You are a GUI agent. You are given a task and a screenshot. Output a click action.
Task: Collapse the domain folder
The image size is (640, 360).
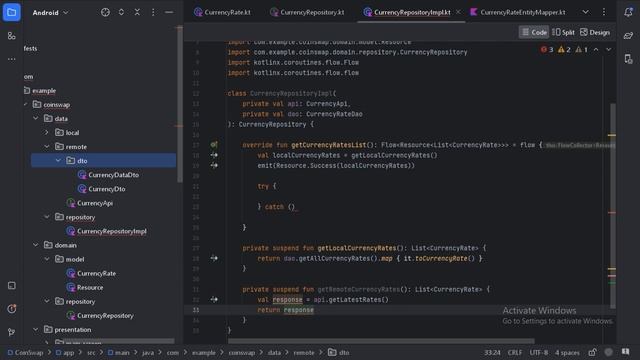(x=36, y=245)
